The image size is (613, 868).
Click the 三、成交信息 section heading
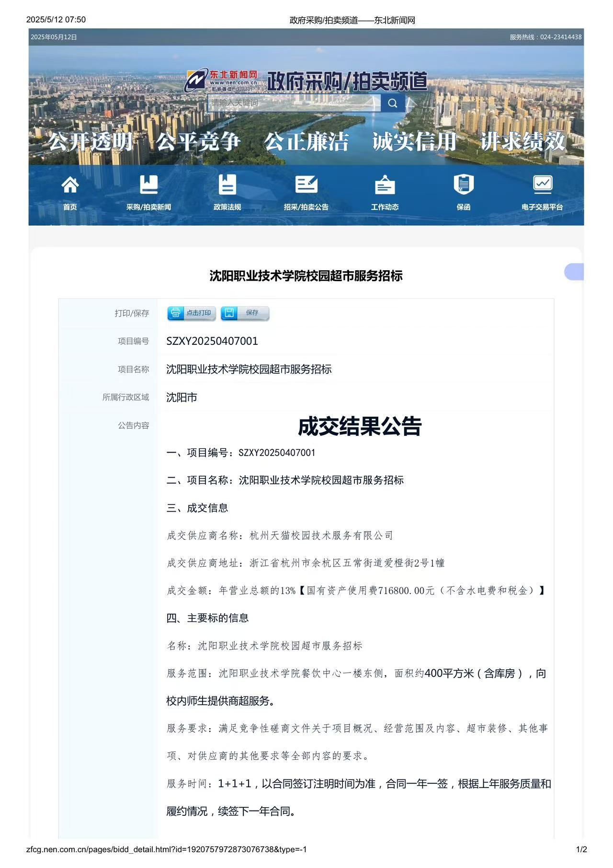[197, 508]
